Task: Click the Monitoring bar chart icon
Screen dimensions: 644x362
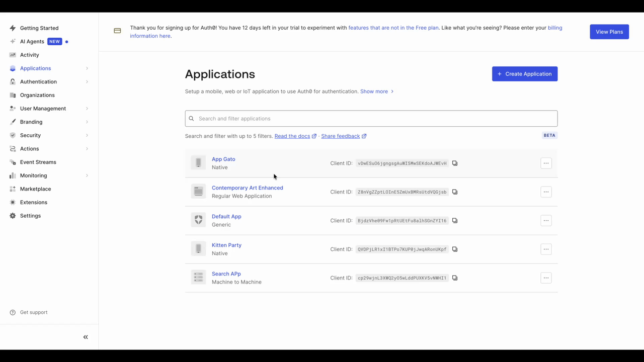Action: [x=13, y=175]
